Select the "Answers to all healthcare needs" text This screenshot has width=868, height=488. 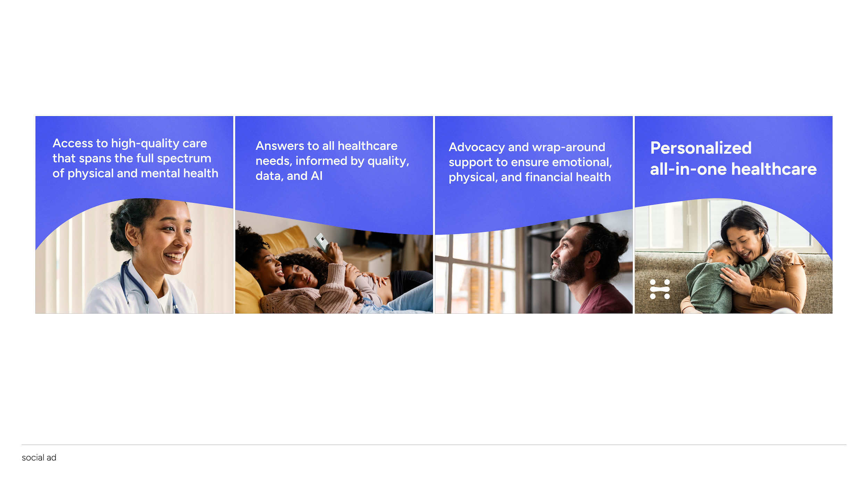(x=332, y=161)
